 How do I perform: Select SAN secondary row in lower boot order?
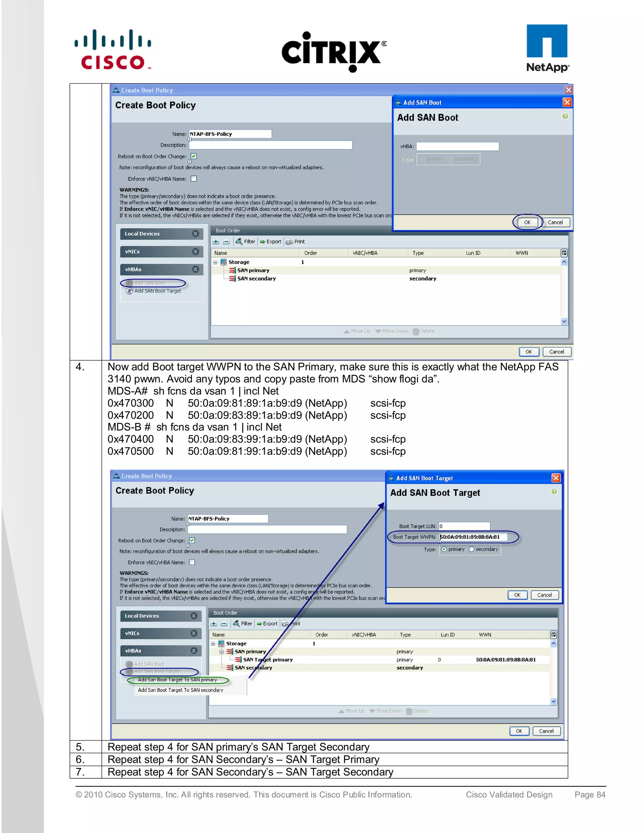click(380, 668)
